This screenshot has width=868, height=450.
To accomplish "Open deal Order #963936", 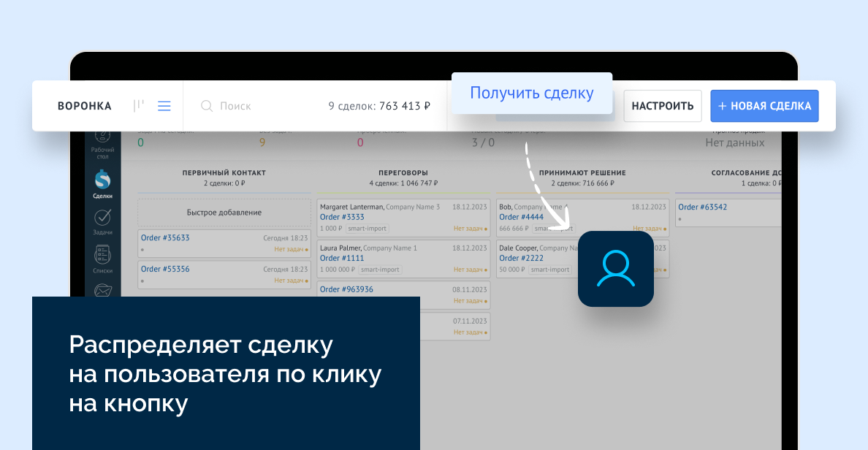I will click(346, 289).
